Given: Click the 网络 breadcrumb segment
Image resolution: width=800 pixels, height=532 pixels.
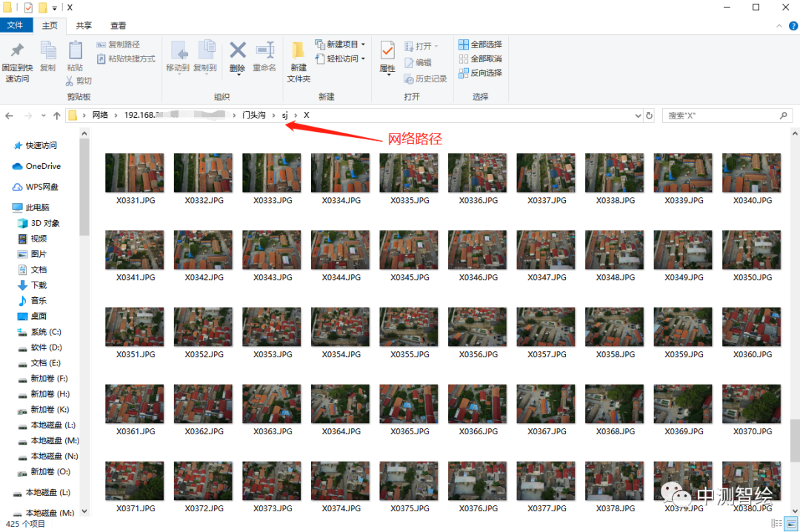Looking at the screenshot, I should [100, 116].
